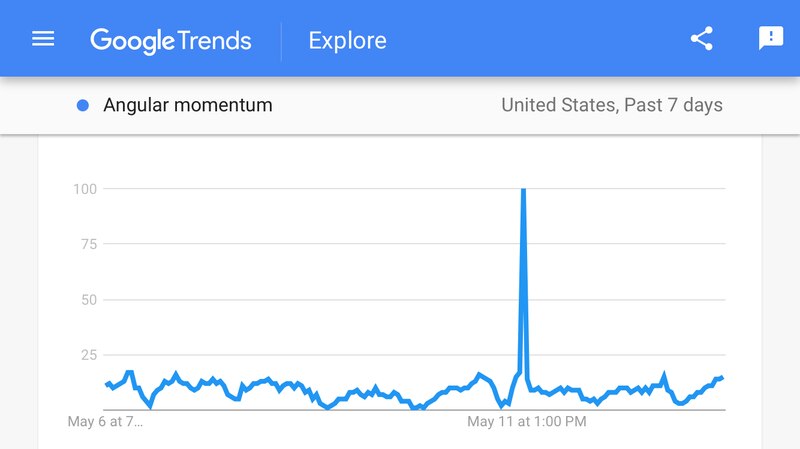Image resolution: width=800 pixels, height=449 pixels.
Task: Click the Google Trends logo
Action: click(171, 40)
